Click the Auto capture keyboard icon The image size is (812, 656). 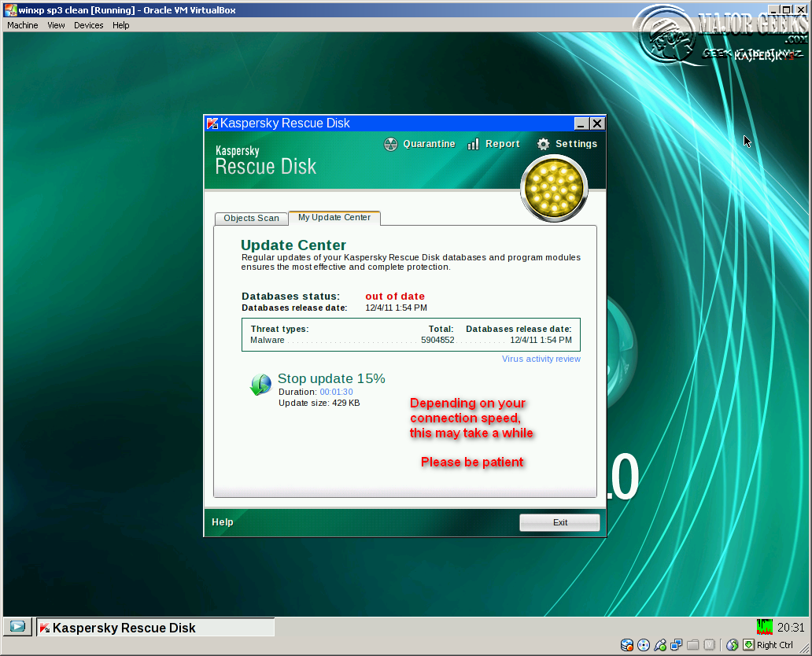[747, 644]
